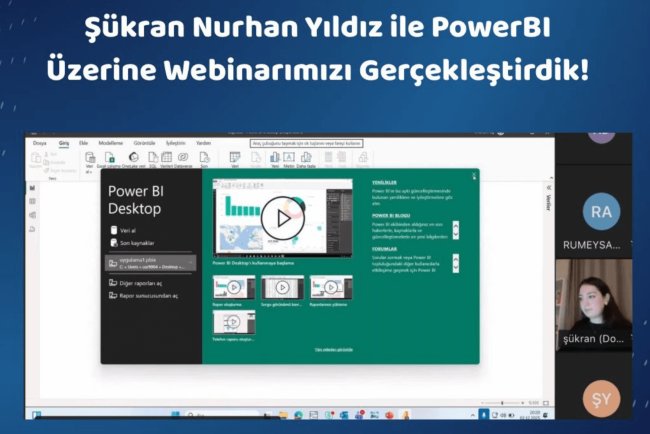This screenshot has width=650, height=434.
Task: Open the Excel çalışma kitabı ribbon icon
Action: point(109,160)
